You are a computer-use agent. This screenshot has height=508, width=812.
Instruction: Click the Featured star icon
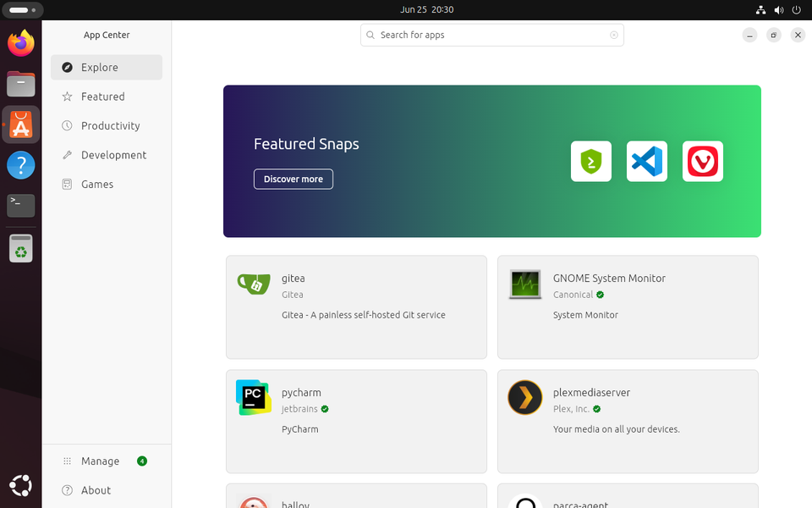[x=68, y=97]
